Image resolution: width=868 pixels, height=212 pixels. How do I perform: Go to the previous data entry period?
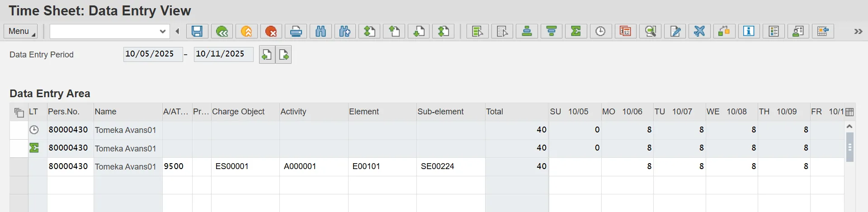pyautogui.click(x=267, y=55)
